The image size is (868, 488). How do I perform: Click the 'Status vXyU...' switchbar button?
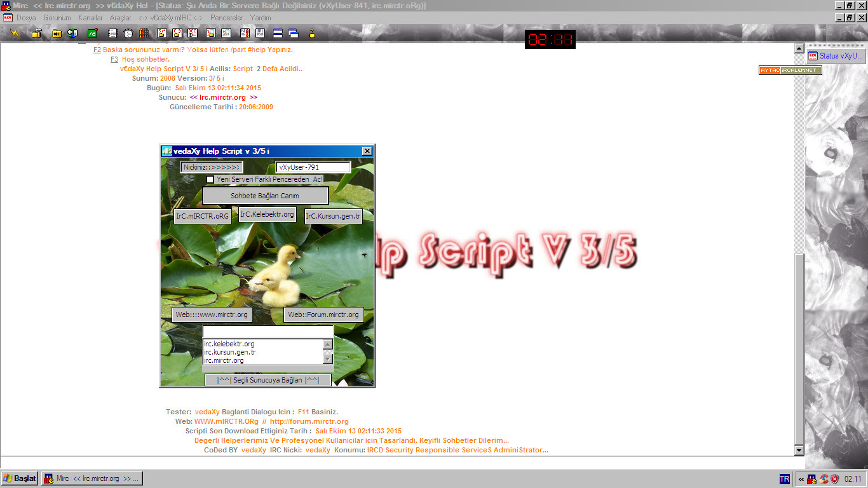pos(836,56)
